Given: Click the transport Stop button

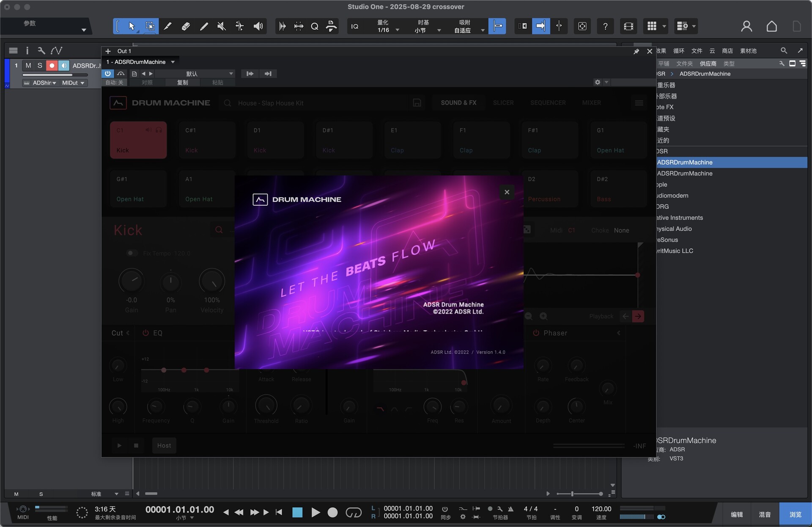Looking at the screenshot, I should pyautogui.click(x=297, y=513).
